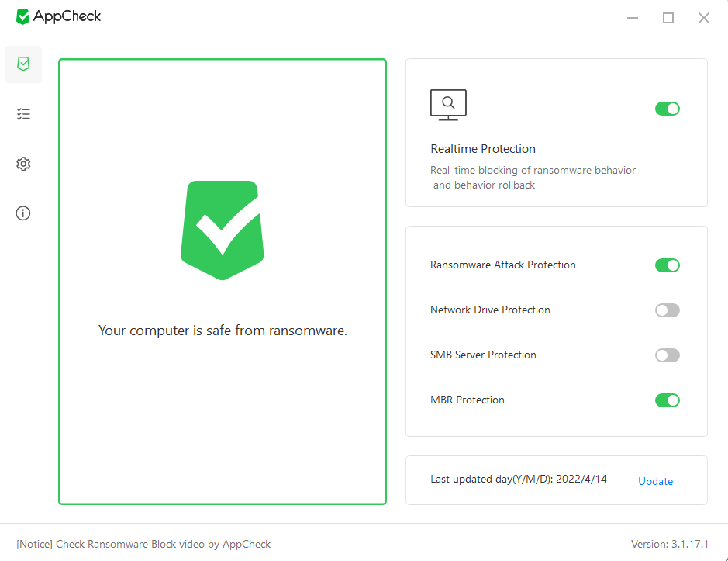Click the Version 3.1.17.1 label

pos(670,544)
